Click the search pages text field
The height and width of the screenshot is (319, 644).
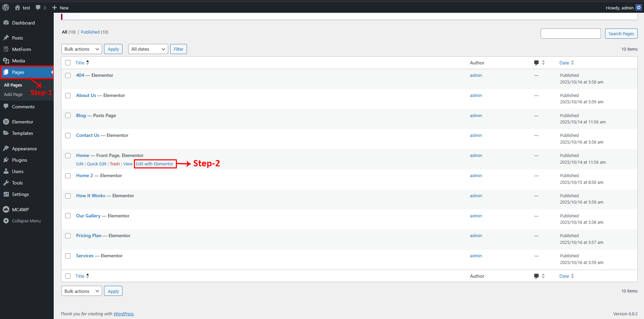pyautogui.click(x=571, y=34)
